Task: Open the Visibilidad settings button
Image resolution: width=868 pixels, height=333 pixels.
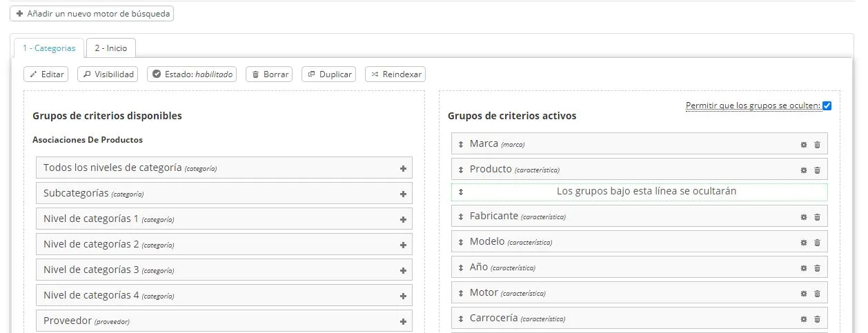Action: (108, 74)
